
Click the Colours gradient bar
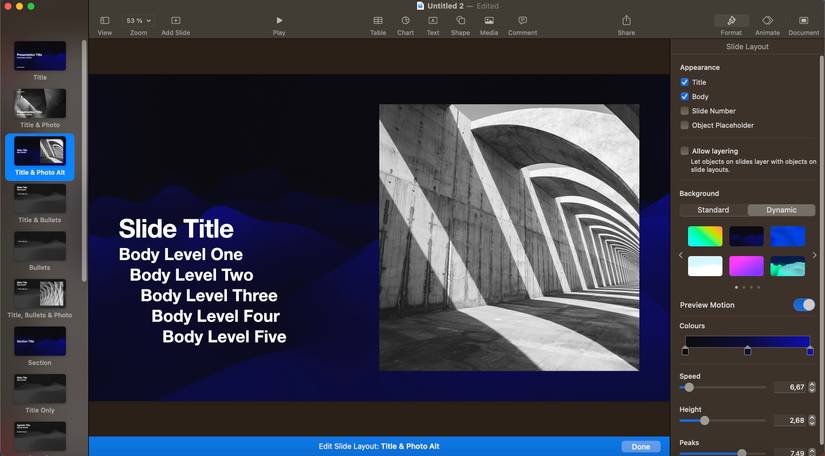point(747,341)
